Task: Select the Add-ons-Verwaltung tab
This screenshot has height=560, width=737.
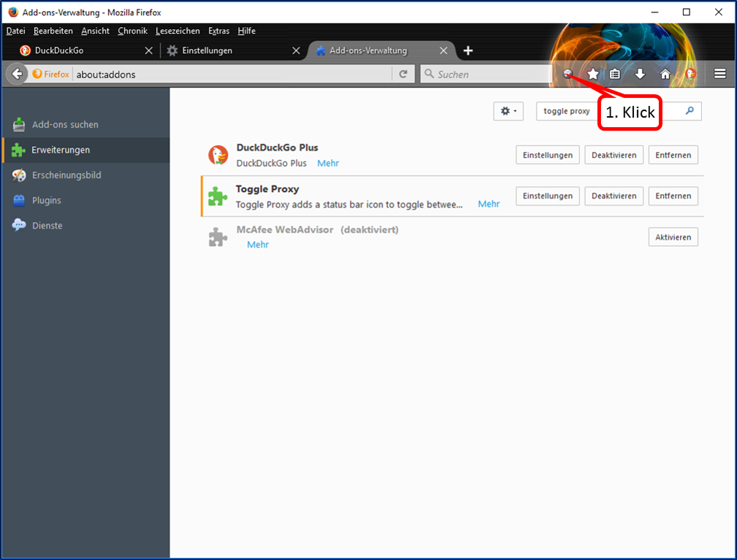Action: tap(381, 50)
